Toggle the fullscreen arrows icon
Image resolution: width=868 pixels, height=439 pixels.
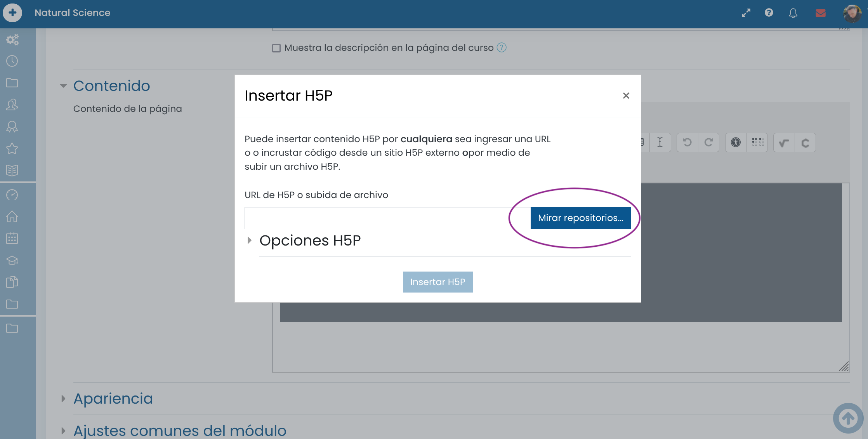point(746,13)
